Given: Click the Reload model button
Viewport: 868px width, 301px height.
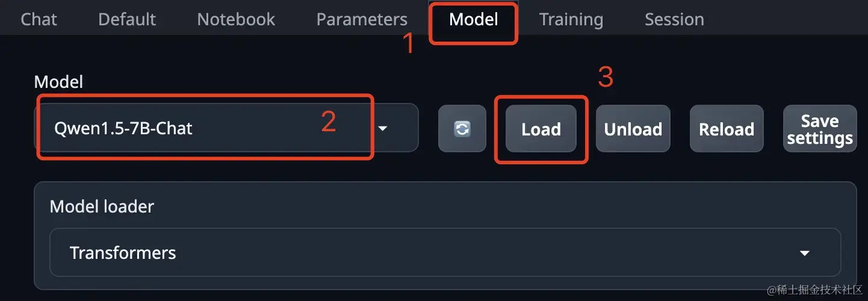Looking at the screenshot, I should coord(727,129).
